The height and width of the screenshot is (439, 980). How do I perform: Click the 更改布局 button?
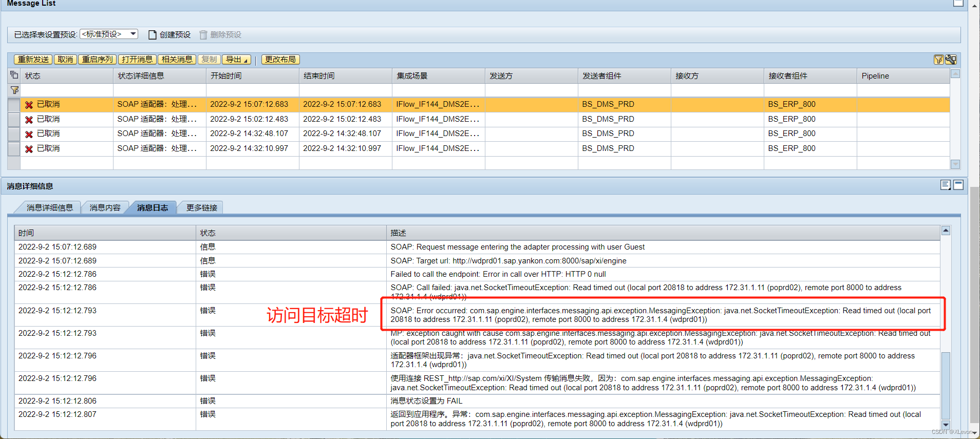pos(280,60)
